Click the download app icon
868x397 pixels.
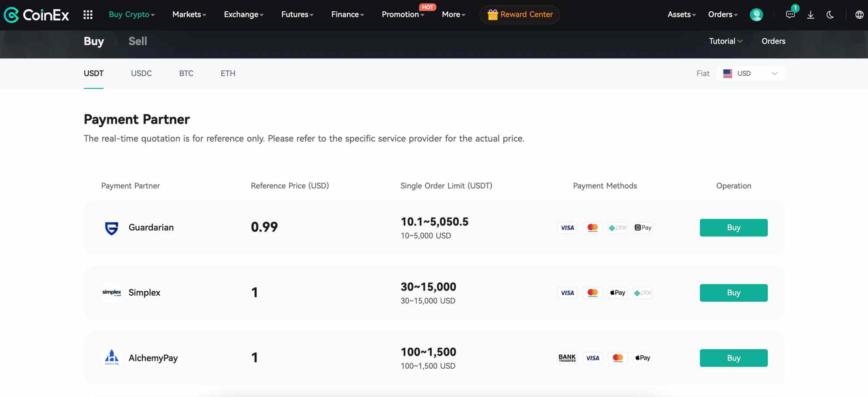[x=811, y=15]
